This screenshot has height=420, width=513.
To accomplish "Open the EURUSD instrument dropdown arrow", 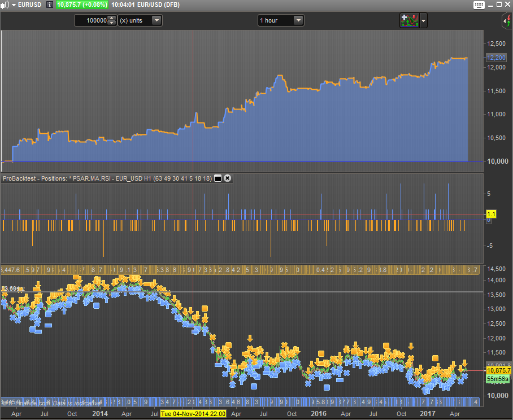I will point(14,5).
